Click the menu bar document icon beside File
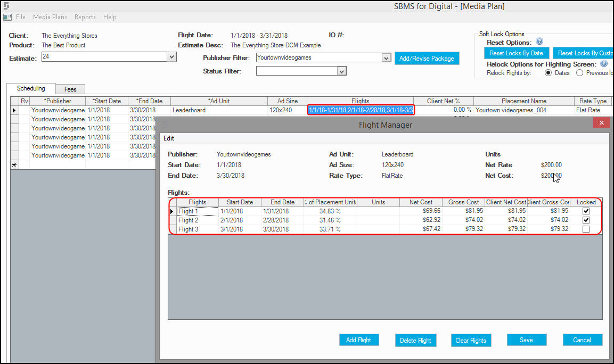Screen dimensions: 614x364 point(7,17)
